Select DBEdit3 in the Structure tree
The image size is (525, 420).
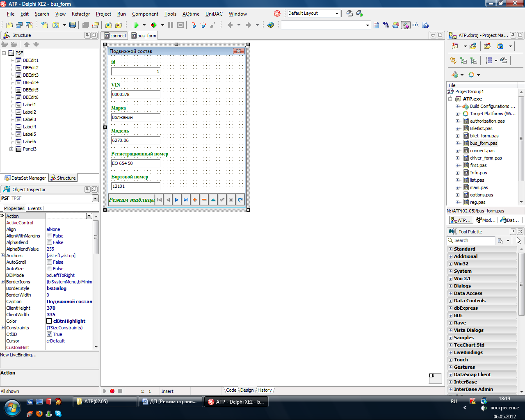31,75
